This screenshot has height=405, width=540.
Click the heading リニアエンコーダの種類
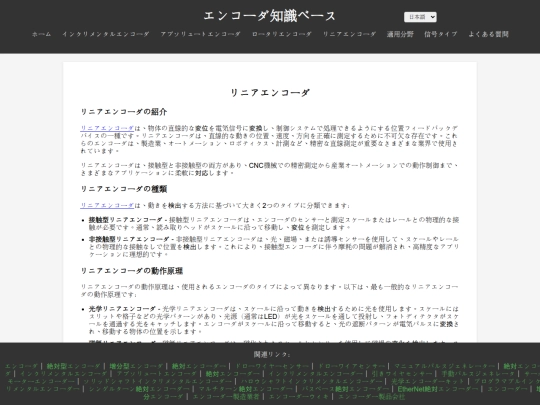pyautogui.click(x=124, y=189)
